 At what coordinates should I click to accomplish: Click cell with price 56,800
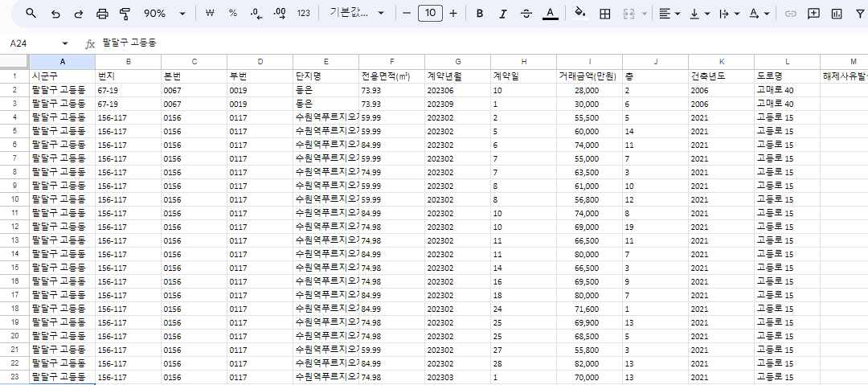click(590, 199)
